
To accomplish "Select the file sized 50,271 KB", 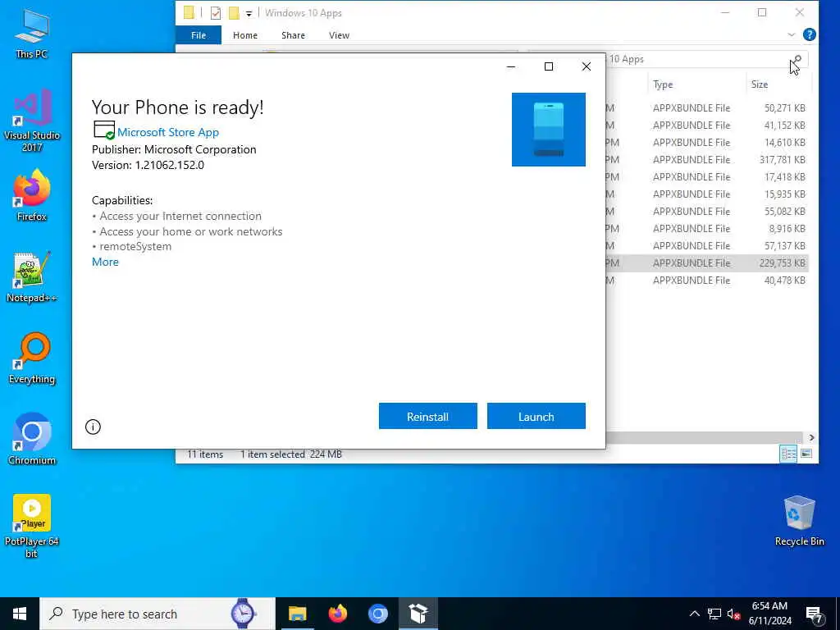I will [x=706, y=108].
